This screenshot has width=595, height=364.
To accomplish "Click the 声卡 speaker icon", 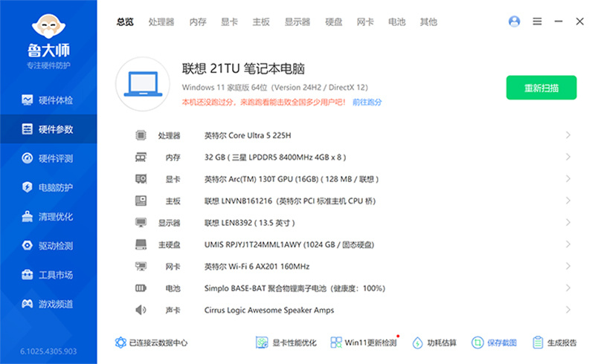I will 141,310.
